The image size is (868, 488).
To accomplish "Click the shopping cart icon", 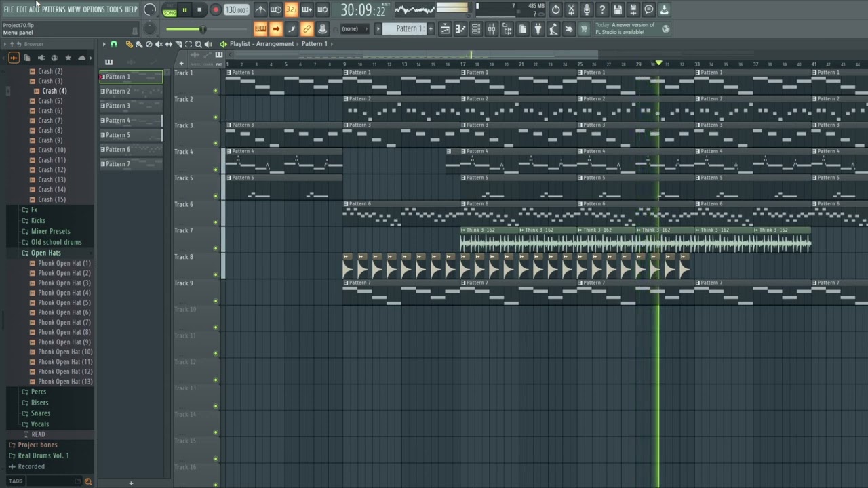I will [x=584, y=28].
